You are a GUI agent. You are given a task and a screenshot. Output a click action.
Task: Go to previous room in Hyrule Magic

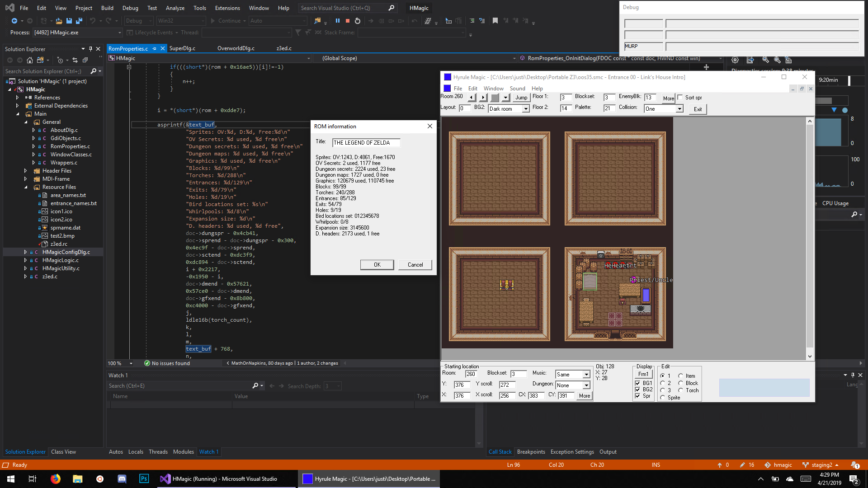472,97
